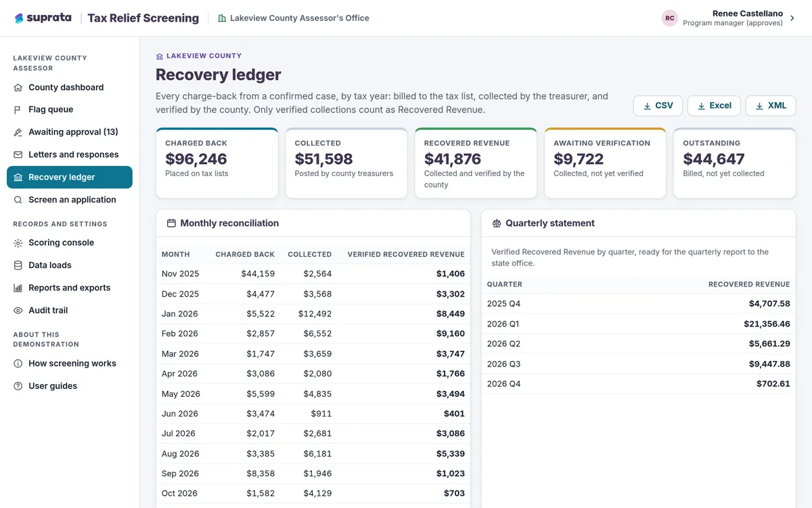Click the Audit trail eye icon

18,310
